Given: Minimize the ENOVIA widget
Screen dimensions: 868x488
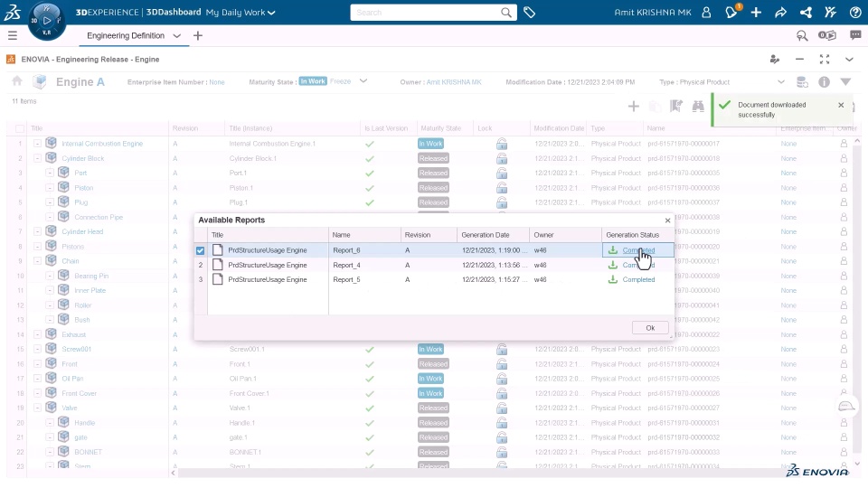Looking at the screenshot, I should [799, 60].
